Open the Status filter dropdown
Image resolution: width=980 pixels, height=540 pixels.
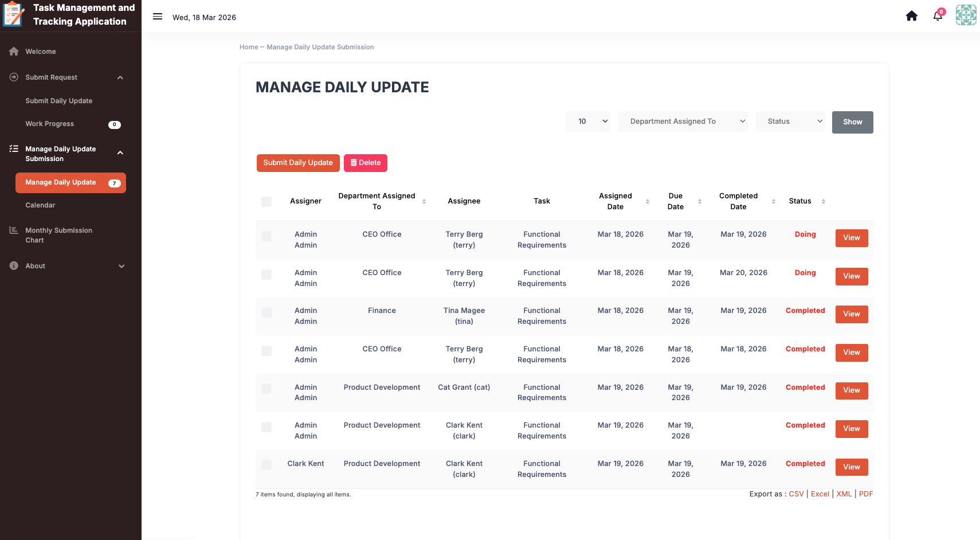(789, 122)
